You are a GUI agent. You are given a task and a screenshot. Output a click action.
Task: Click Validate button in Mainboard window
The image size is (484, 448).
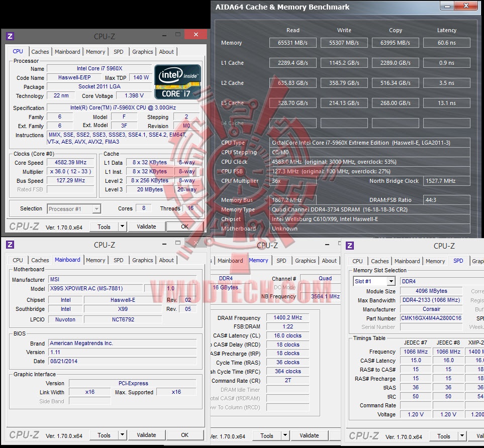(146, 435)
